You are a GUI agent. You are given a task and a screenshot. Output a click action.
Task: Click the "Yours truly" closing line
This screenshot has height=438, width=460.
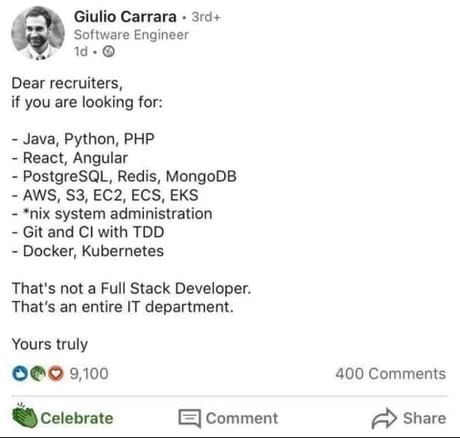coord(50,344)
